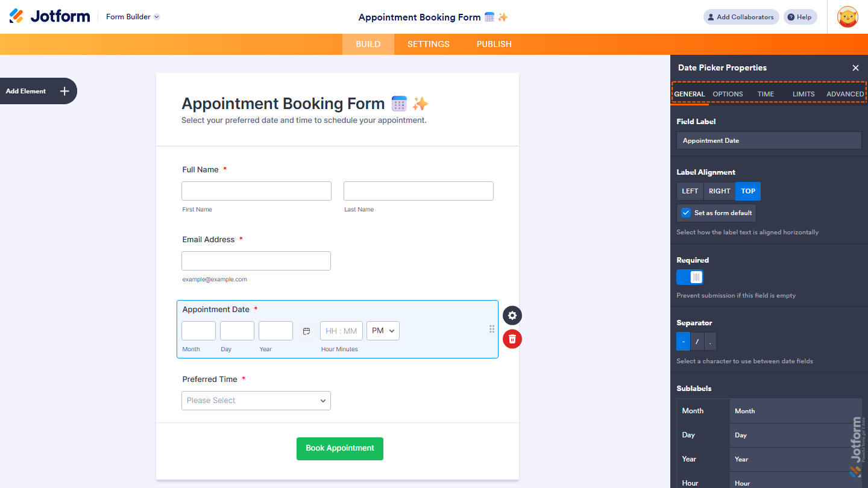Open the PM meridiem dropdown

pos(383,330)
